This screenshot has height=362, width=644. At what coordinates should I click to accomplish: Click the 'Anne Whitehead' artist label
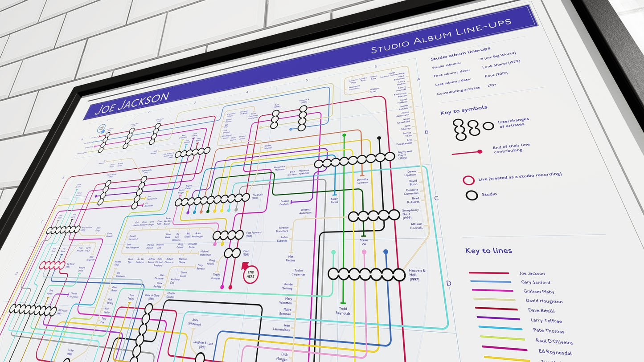point(194,322)
